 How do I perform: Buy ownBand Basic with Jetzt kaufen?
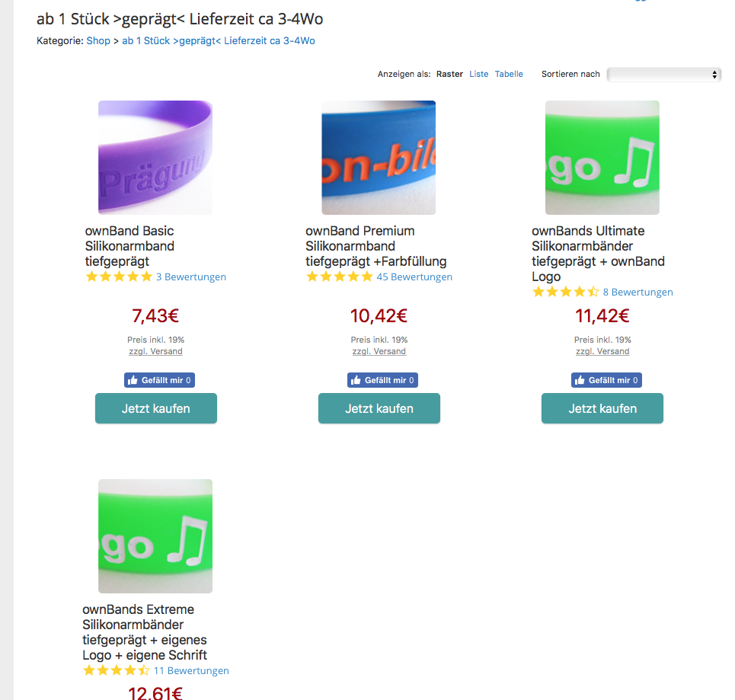click(x=155, y=408)
